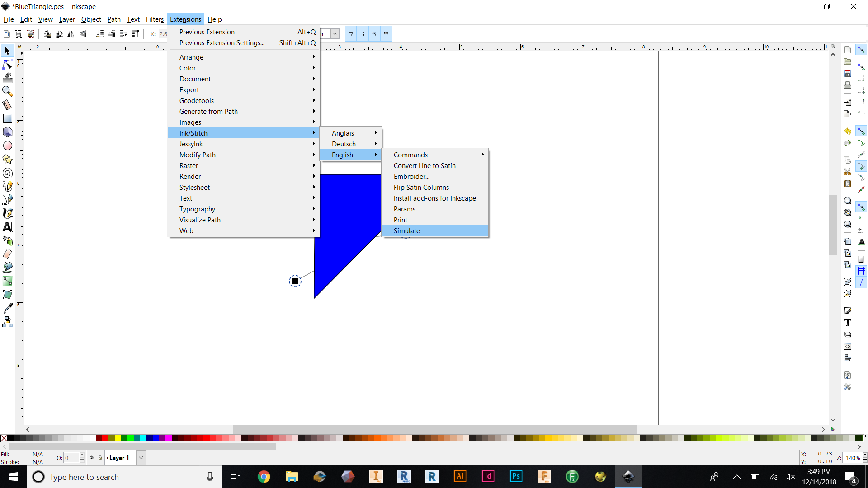Toggle layer visibility for Layer 1
The height and width of the screenshot is (488, 868).
point(90,458)
